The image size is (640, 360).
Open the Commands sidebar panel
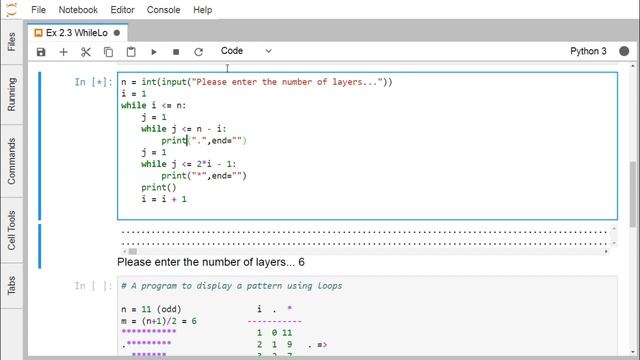(11, 161)
